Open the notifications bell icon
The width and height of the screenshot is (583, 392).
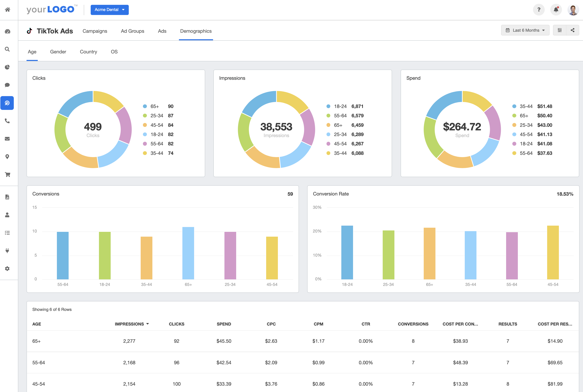[x=556, y=10]
